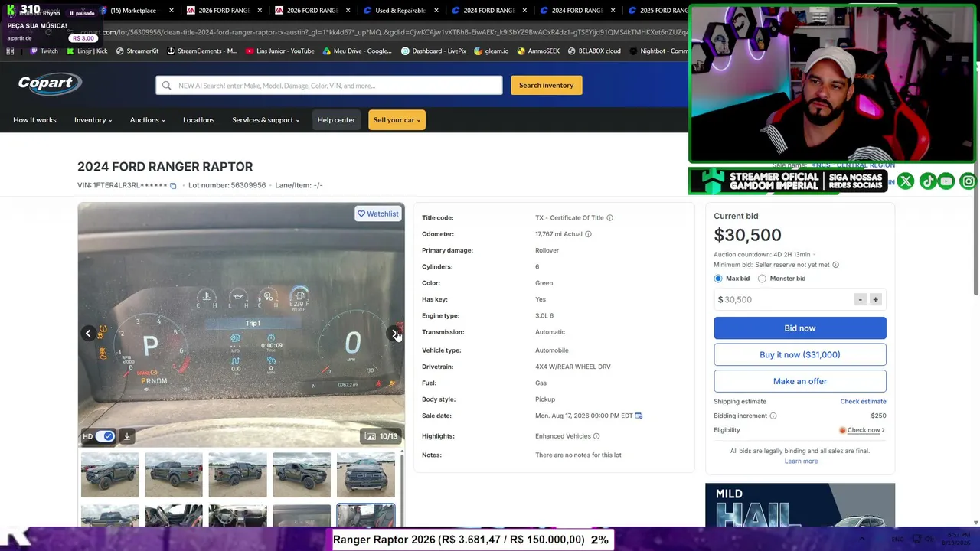Go to previous photo with left arrow
The width and height of the screenshot is (980, 551).
point(88,333)
